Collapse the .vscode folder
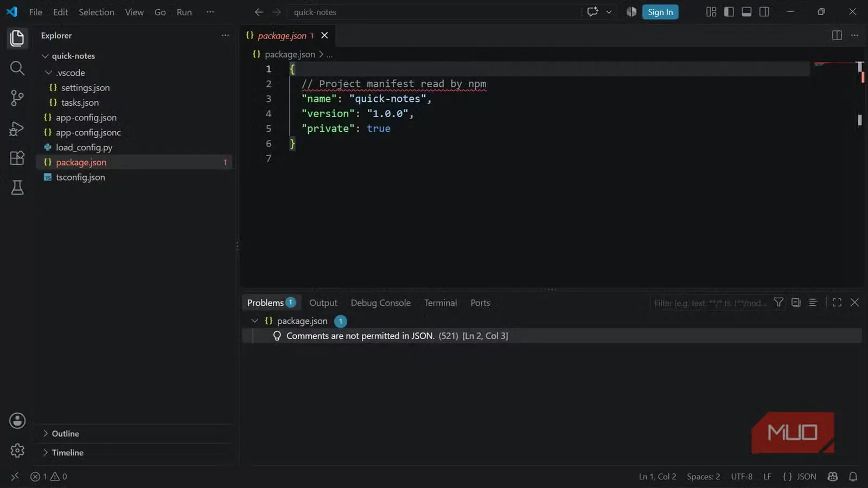Screen dimensions: 868x488 pyautogui.click(x=49, y=73)
